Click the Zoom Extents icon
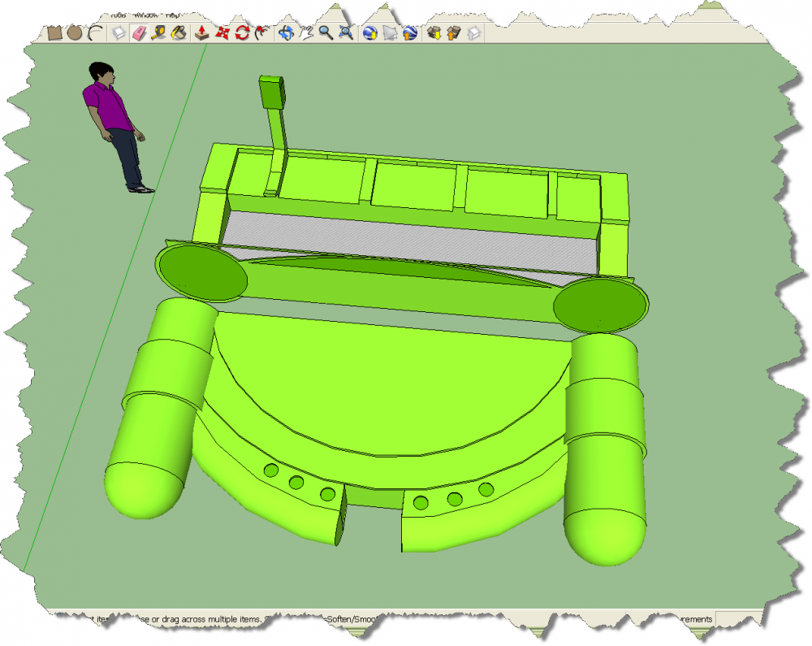 [346, 33]
